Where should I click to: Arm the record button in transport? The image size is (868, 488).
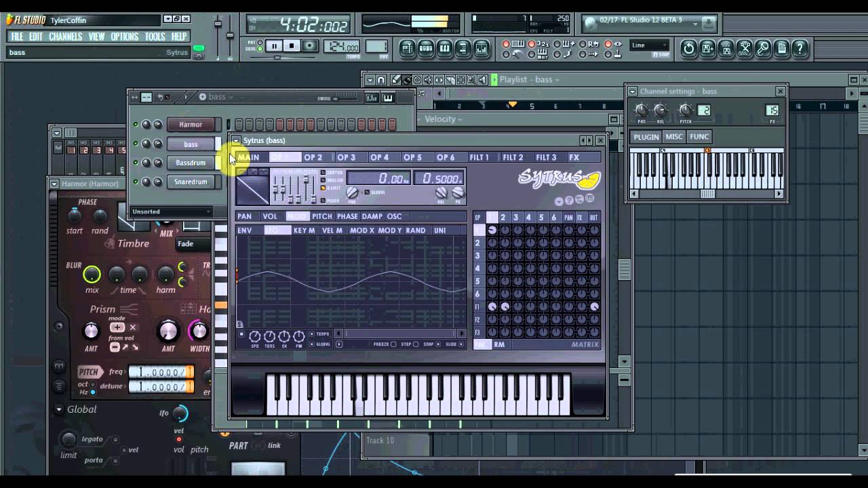click(x=309, y=46)
